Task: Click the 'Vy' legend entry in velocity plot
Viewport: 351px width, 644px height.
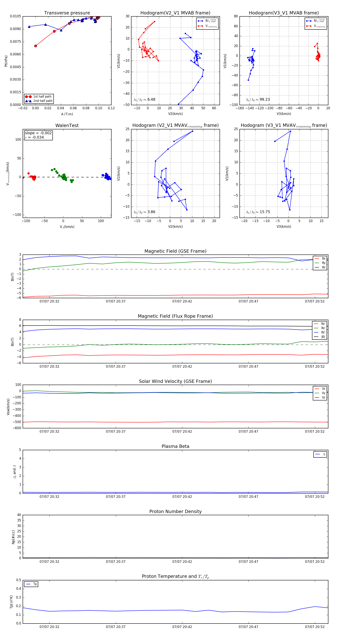Action: pos(320,393)
